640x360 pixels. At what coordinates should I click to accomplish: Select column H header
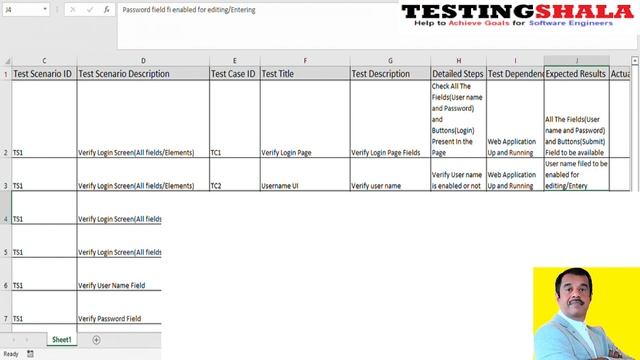click(459, 61)
